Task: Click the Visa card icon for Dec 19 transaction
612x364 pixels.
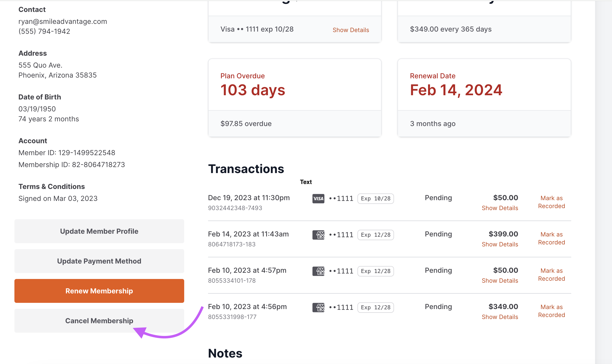Action: [x=318, y=198]
